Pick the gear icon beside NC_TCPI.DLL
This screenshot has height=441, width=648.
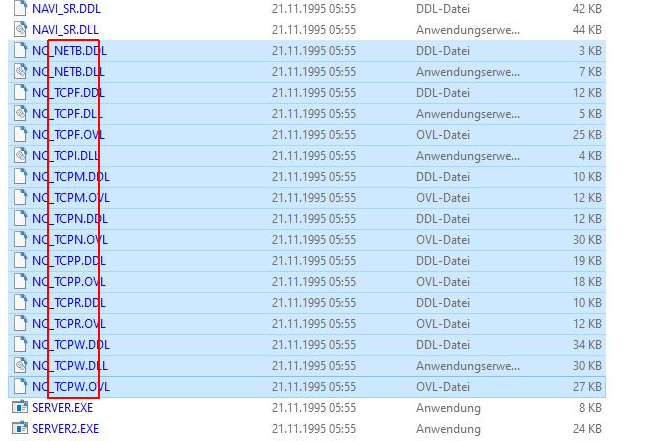tap(20, 156)
